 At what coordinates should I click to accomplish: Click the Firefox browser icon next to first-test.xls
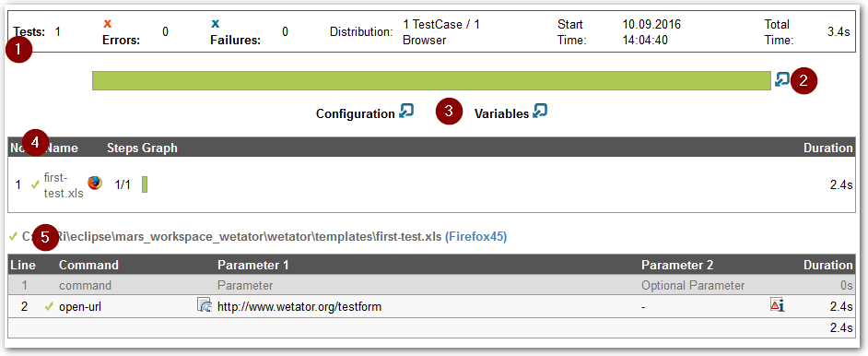tap(95, 184)
